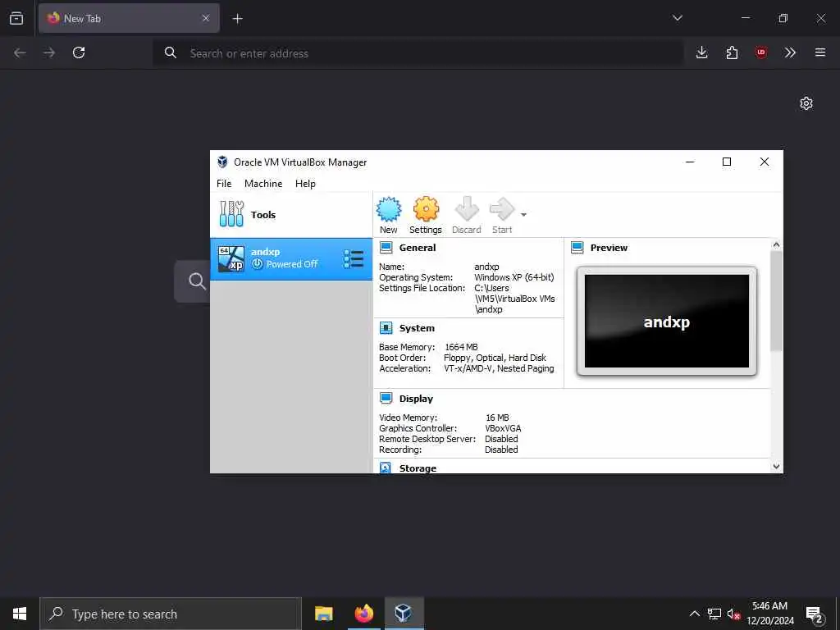Open the File menu in VirtualBox
Image resolution: width=840 pixels, height=630 pixels.
coord(224,183)
